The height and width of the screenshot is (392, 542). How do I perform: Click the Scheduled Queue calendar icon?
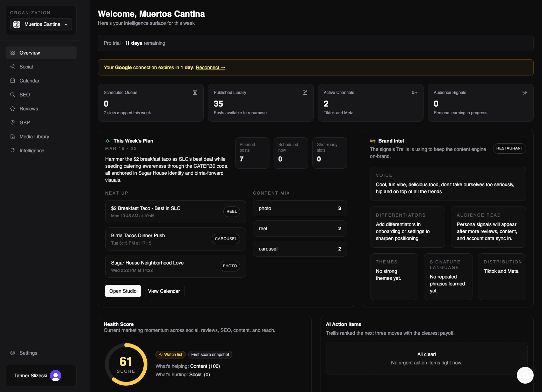pyautogui.click(x=195, y=93)
